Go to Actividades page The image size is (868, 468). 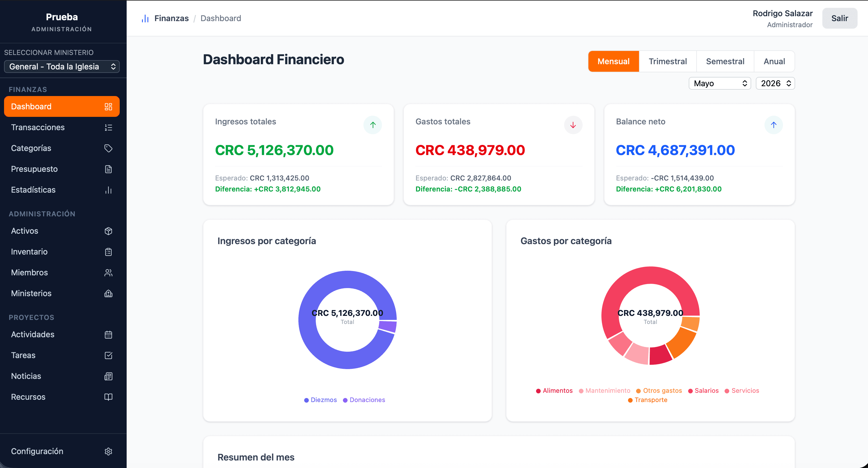[62, 334]
